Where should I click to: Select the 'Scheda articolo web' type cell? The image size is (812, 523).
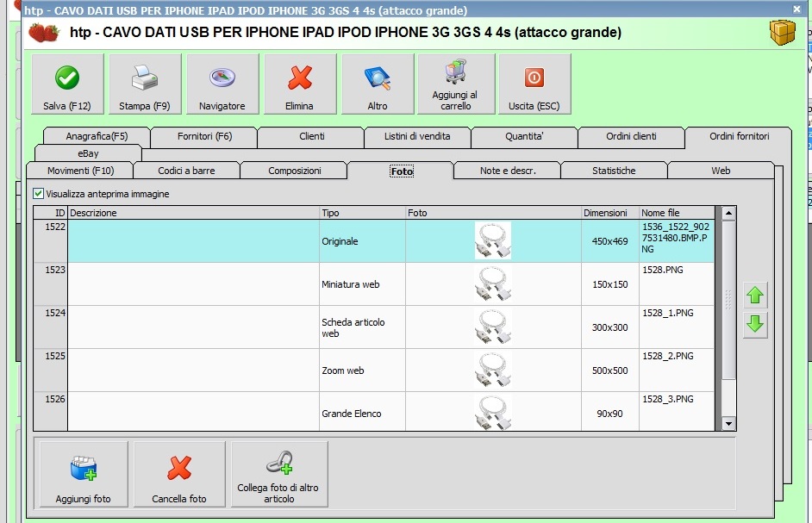tap(363, 327)
